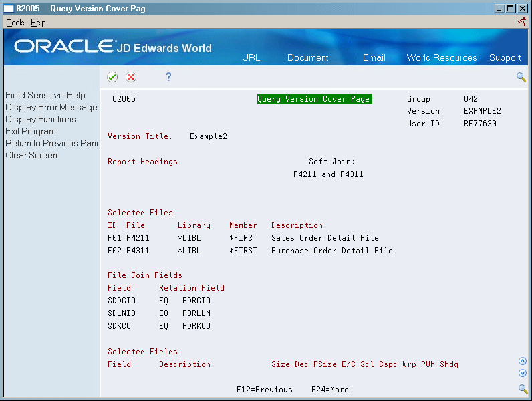Maximize the 82005 window
Viewport: 532px width, 401px height.
[511, 9]
